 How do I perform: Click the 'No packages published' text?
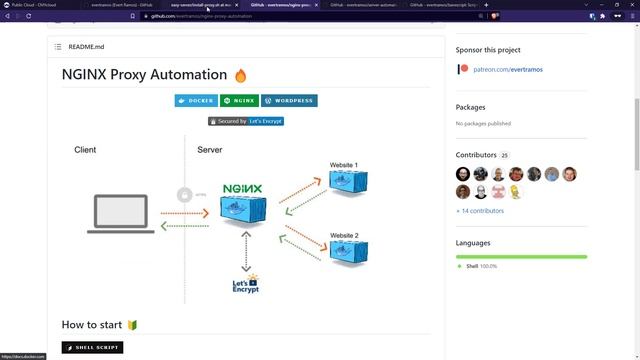point(483,124)
